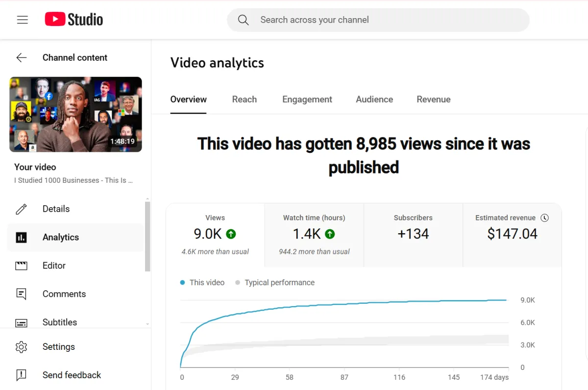
Task: Select the Views metric card
Action: pos(215,235)
